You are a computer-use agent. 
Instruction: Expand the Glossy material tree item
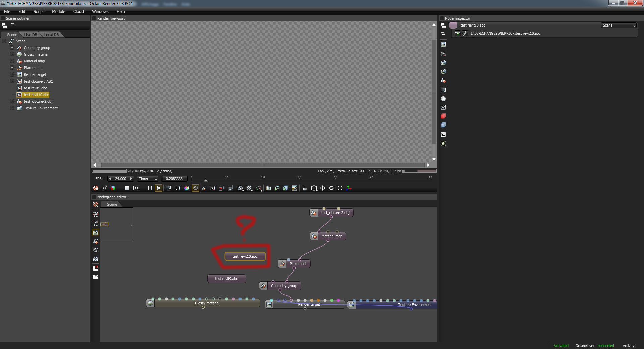pos(12,54)
